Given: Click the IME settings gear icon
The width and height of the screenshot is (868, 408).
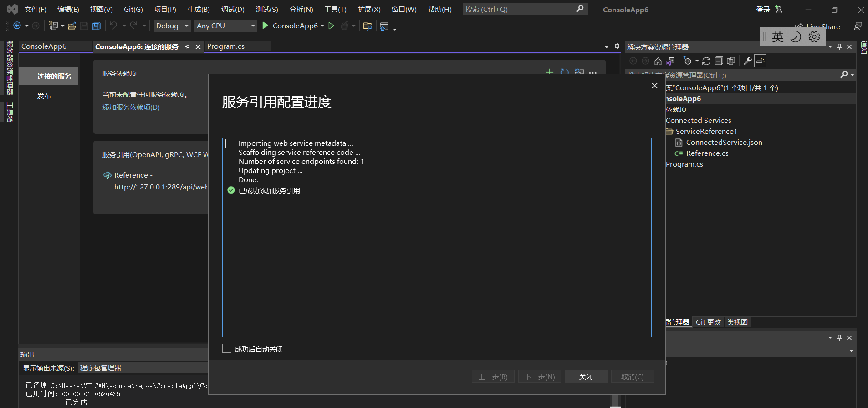Looking at the screenshot, I should tap(814, 37).
